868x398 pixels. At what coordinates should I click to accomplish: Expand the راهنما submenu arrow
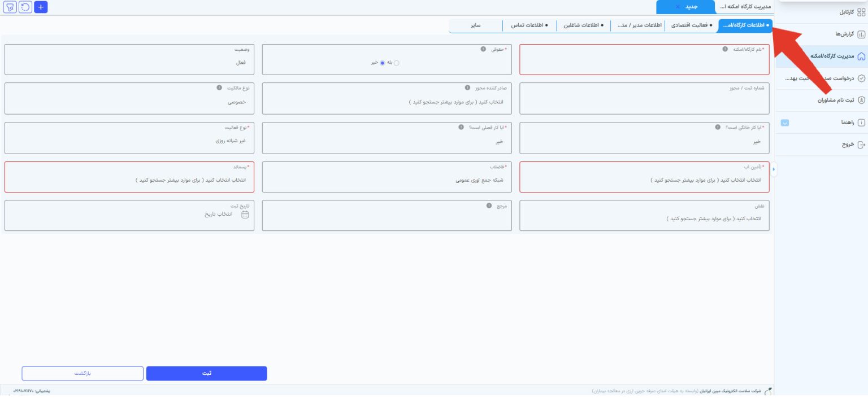[x=784, y=123]
